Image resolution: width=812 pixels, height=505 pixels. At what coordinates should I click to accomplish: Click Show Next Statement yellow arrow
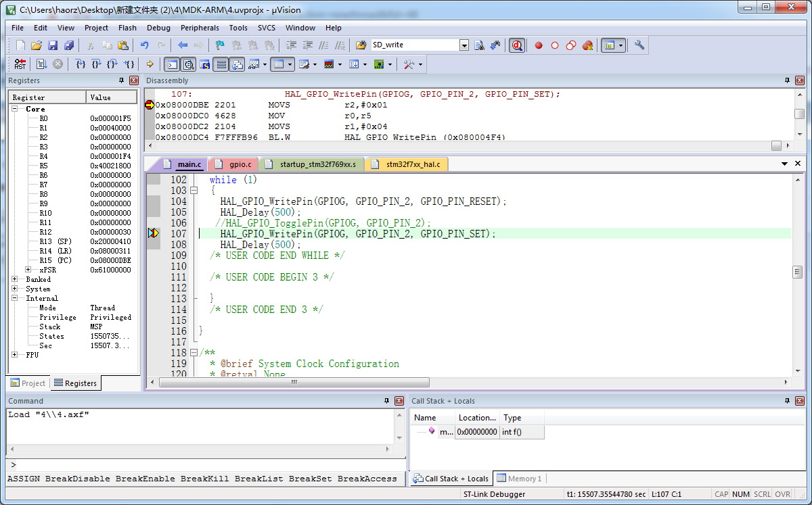150,64
